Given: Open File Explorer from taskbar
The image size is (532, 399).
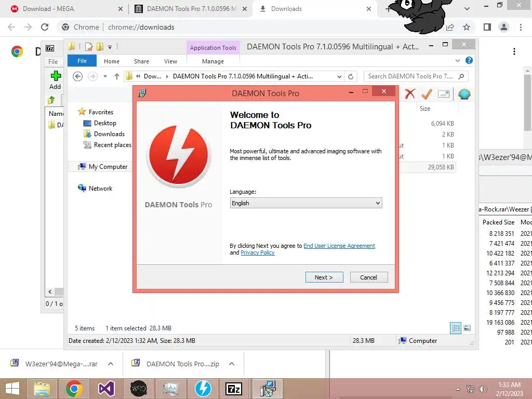Looking at the screenshot, I should pos(42,389).
